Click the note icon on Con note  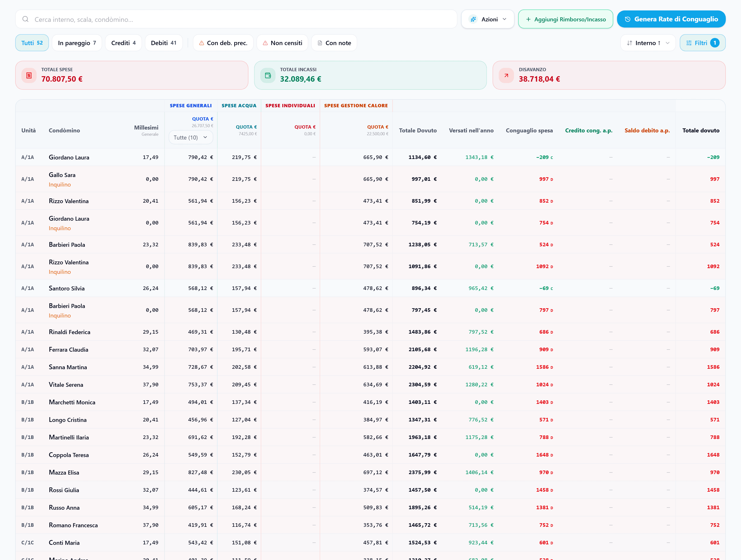click(x=320, y=43)
